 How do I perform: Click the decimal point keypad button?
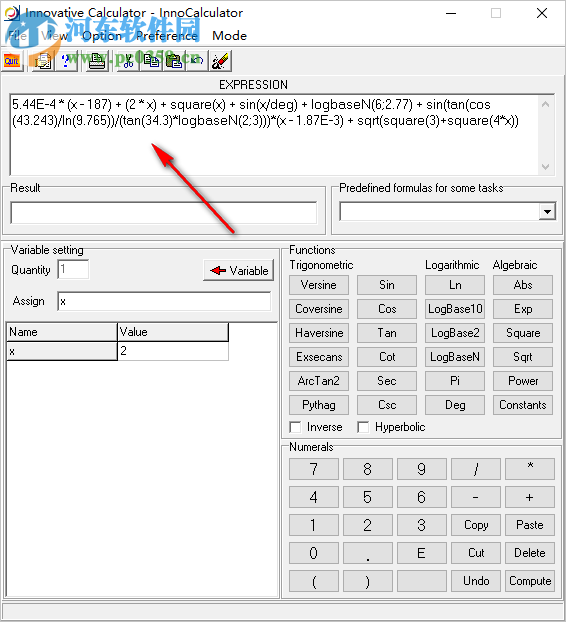[x=368, y=553]
